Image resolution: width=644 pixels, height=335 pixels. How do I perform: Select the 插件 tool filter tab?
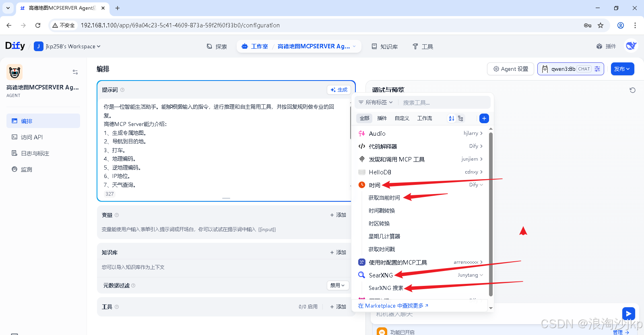[x=382, y=118]
